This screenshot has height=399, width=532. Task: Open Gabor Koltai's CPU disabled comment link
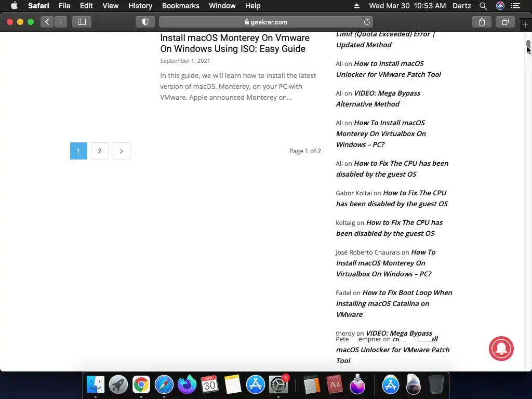pos(392,198)
